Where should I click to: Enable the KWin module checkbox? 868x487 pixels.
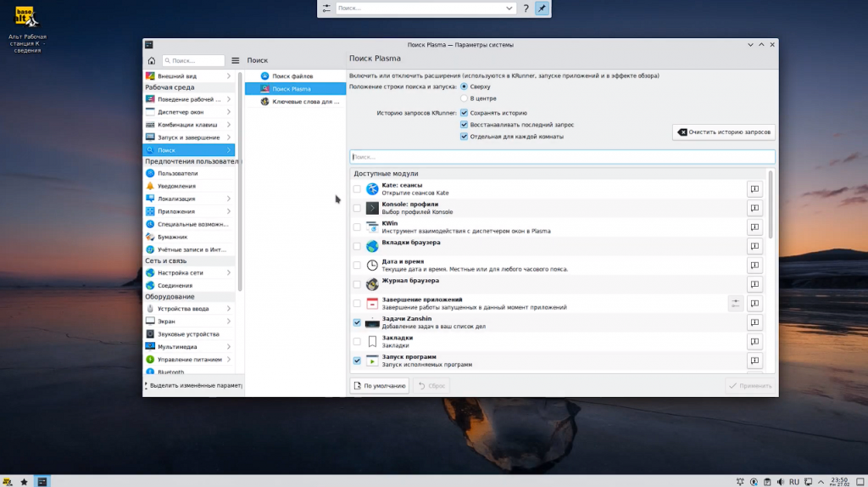(x=357, y=227)
